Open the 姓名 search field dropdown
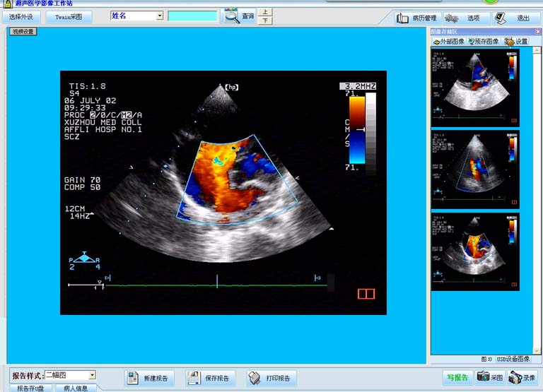 [x=160, y=16]
